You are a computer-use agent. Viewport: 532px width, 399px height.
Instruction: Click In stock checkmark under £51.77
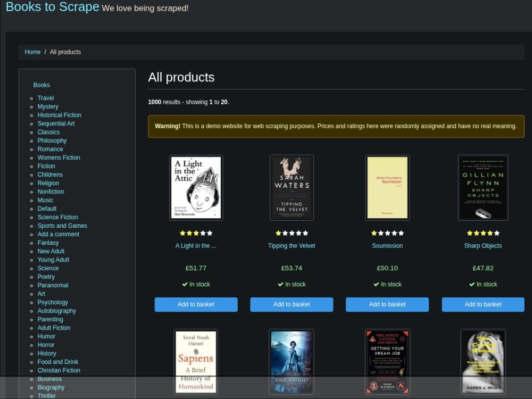pos(185,284)
